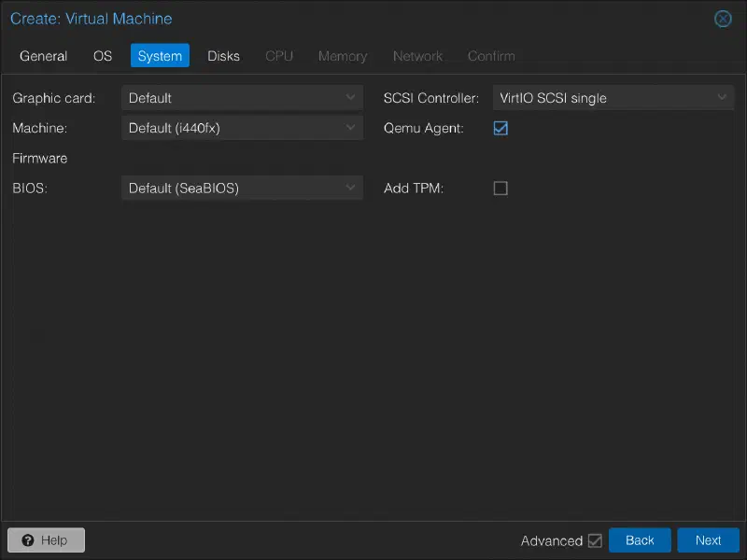Open the CPU tab
The image size is (747, 560).
(279, 56)
